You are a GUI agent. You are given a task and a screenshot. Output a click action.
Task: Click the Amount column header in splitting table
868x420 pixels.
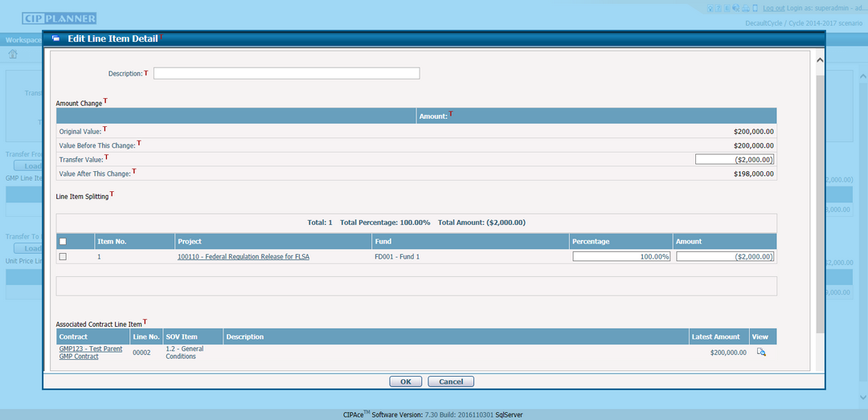click(x=689, y=242)
